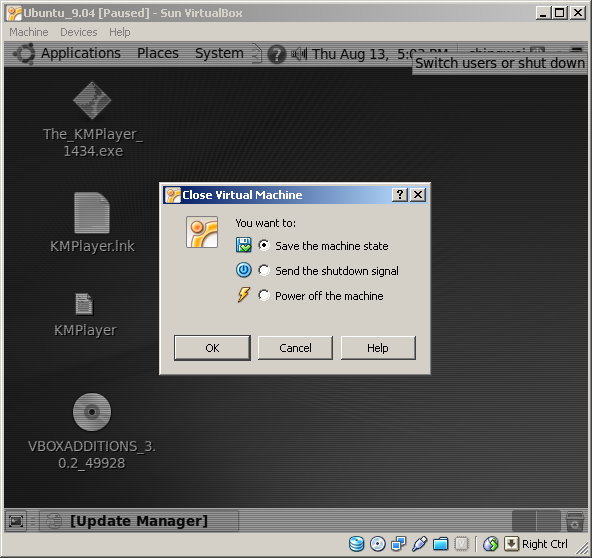Screen dimensions: 592x558
Task: Choose Send the shutdown signal option
Action: coord(264,270)
